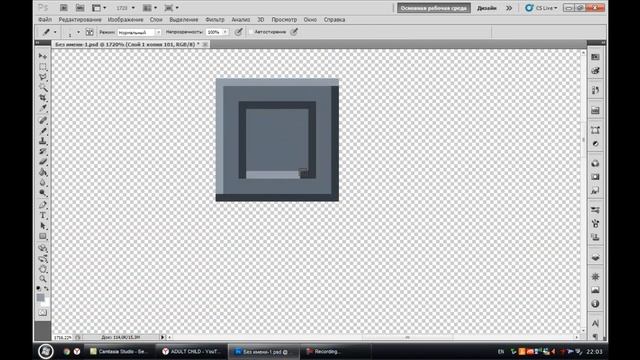This screenshot has width=640, height=360.
Task: Select the Pencil tool in toolbox
Action: point(42,131)
